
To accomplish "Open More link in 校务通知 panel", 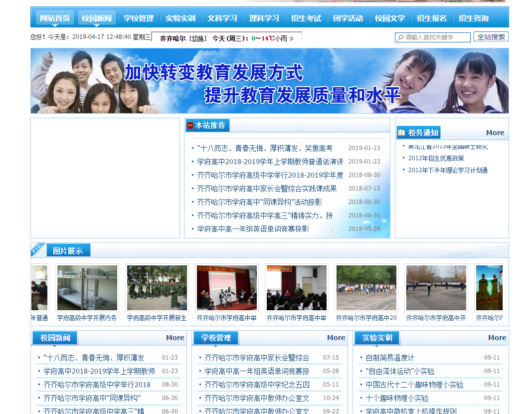I will [x=495, y=133].
